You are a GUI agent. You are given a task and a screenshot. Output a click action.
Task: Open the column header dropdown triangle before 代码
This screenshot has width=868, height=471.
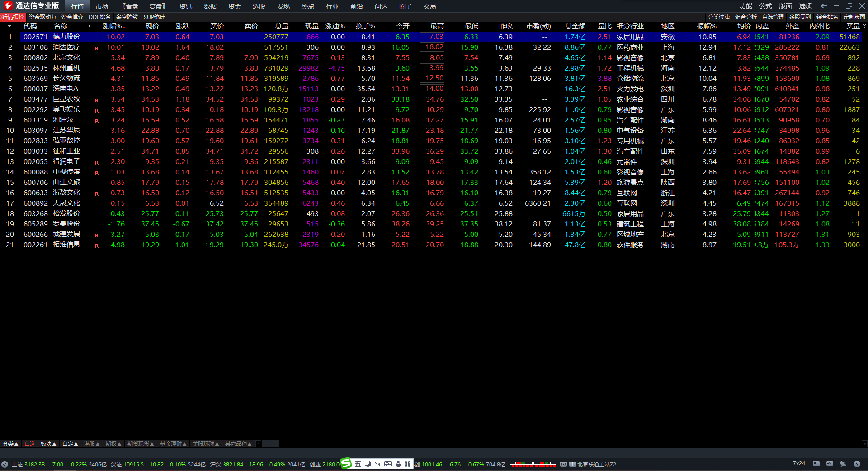coord(9,26)
